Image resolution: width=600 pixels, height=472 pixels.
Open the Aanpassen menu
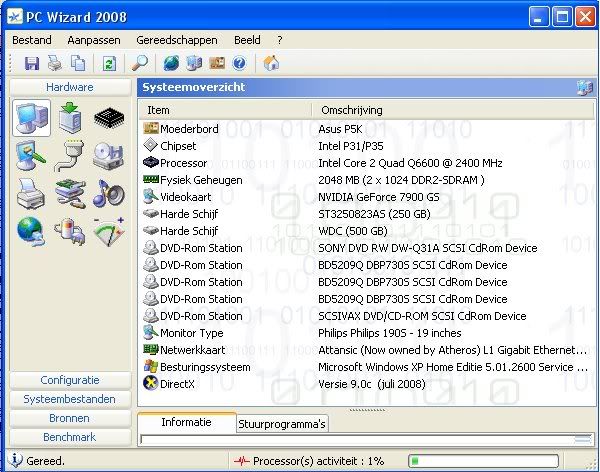click(x=94, y=40)
